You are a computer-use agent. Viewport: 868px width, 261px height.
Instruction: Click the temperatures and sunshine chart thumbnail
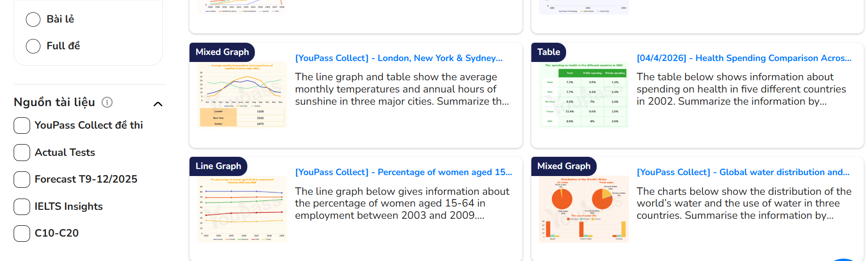pyautogui.click(x=242, y=95)
